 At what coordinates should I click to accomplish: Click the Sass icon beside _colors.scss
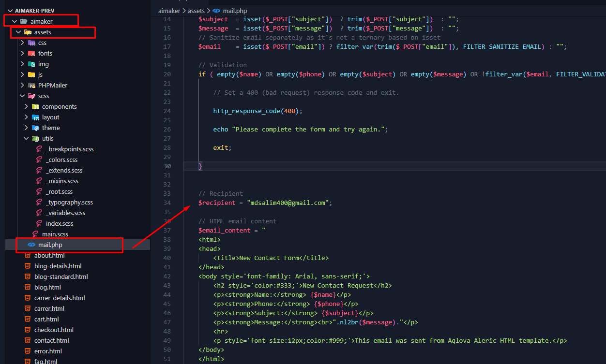click(39, 160)
